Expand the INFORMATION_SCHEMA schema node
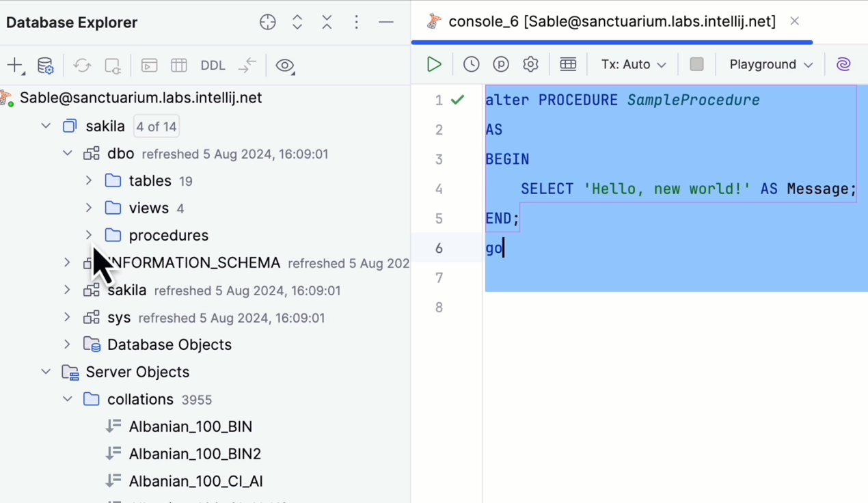The image size is (868, 503). [67, 262]
